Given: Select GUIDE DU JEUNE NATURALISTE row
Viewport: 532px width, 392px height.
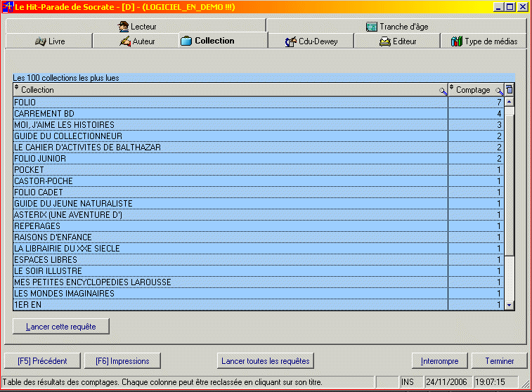Looking at the screenshot, I should [258, 203].
